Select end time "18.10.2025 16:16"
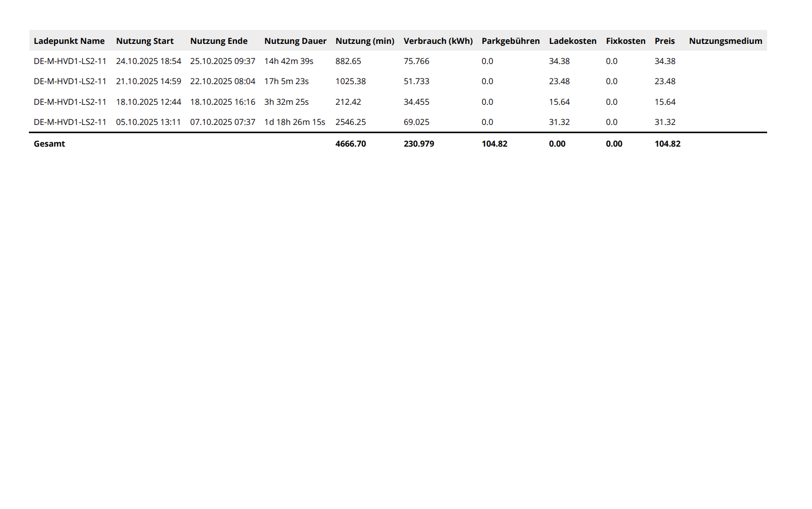Image resolution: width=812 pixels, height=509 pixels. (223, 102)
